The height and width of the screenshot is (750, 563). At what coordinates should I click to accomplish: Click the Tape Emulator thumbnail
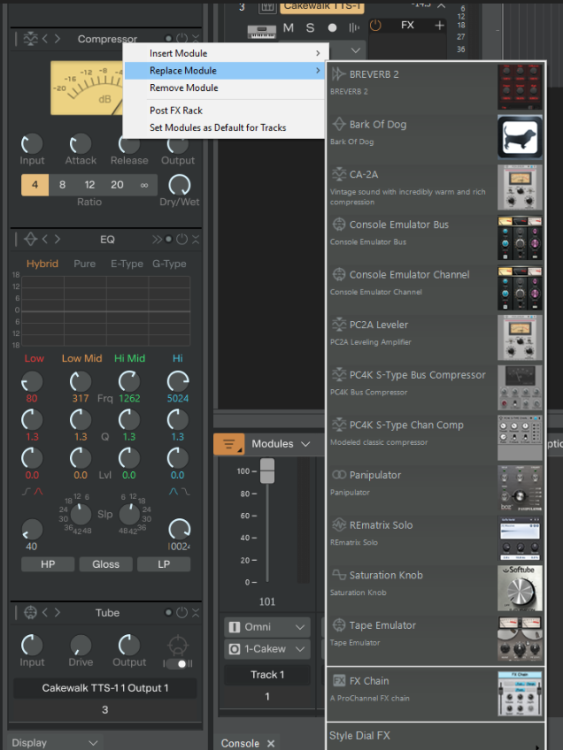pos(519,638)
